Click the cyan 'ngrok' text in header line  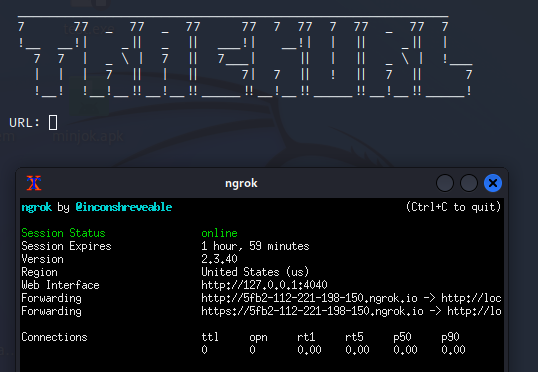tap(36, 207)
